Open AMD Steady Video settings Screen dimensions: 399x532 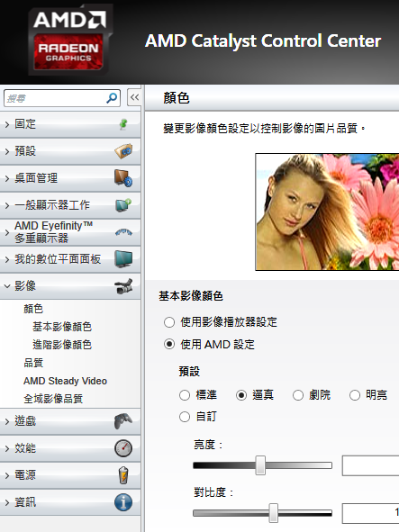pyautogui.click(x=65, y=381)
